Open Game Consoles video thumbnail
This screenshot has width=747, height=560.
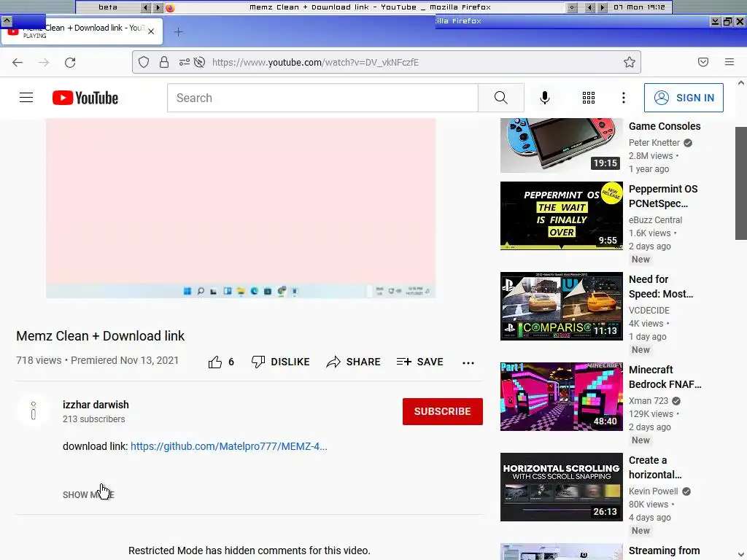pos(561,145)
